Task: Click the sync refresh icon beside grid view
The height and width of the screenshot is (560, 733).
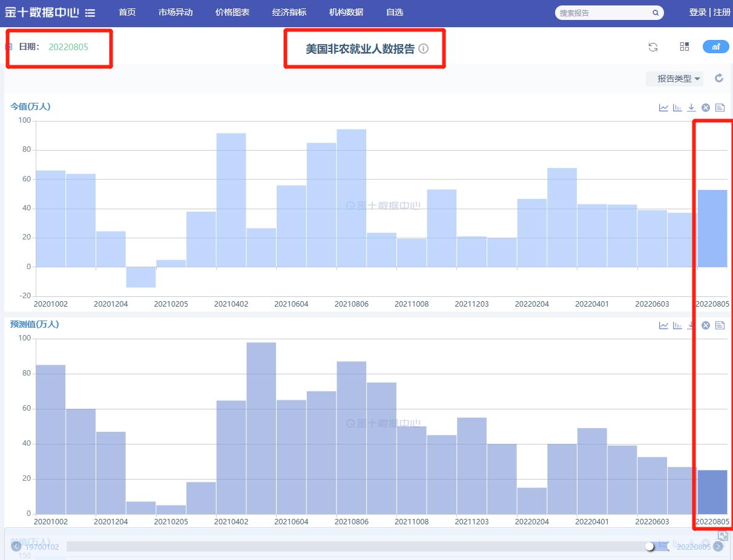Action: click(x=653, y=47)
